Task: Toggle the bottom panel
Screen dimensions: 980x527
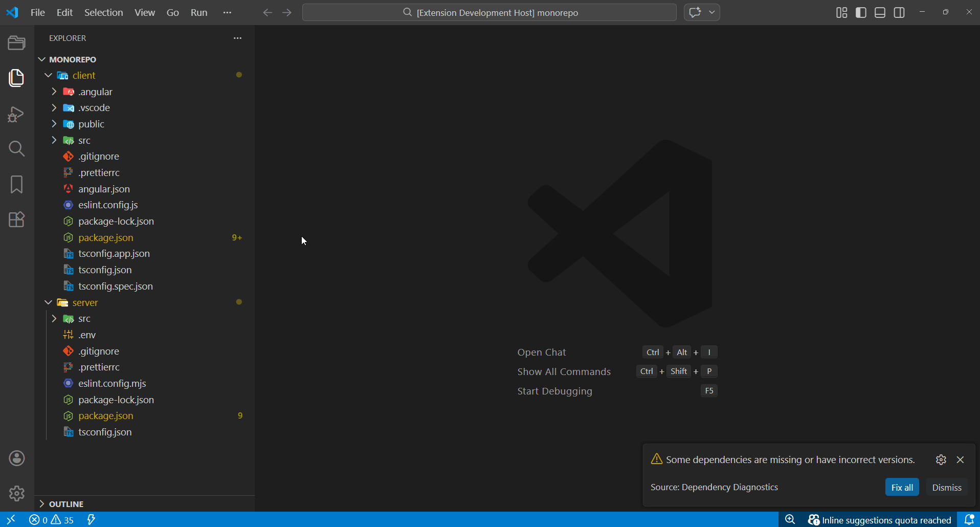Action: [x=880, y=12]
